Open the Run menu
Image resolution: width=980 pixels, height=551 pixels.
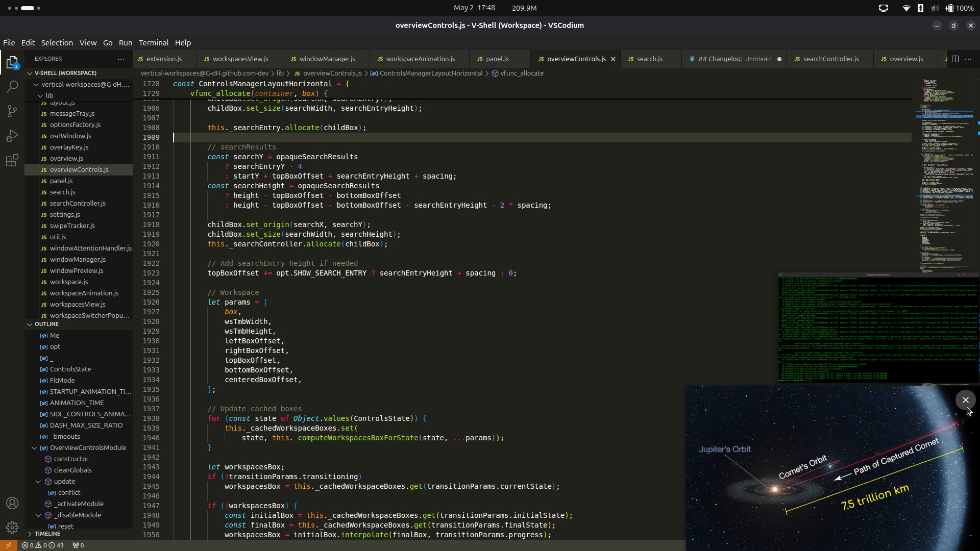(x=125, y=43)
